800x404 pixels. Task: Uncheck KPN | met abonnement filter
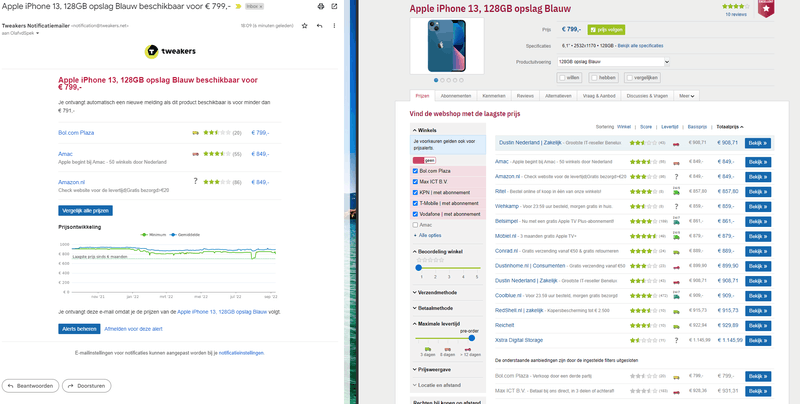pyautogui.click(x=415, y=192)
